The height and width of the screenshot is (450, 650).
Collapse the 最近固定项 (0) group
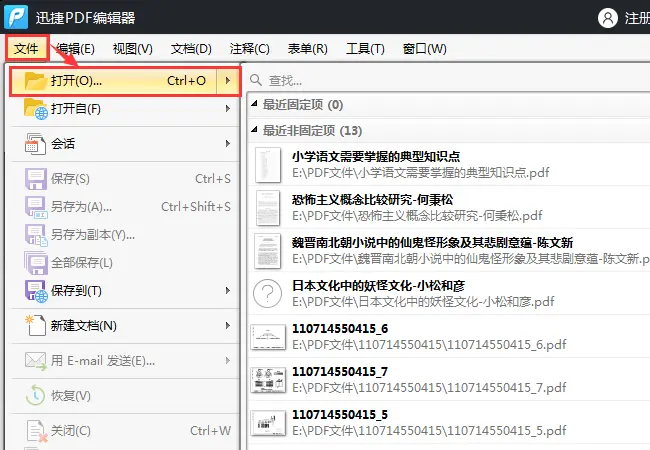[x=254, y=104]
